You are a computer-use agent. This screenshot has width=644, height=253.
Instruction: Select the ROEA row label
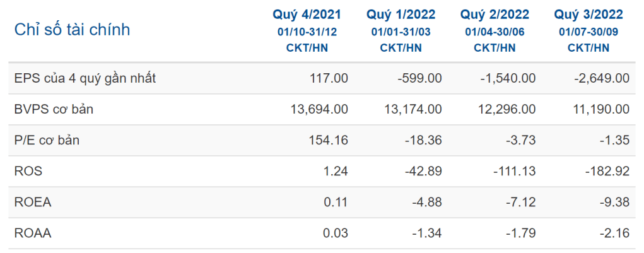point(32,203)
